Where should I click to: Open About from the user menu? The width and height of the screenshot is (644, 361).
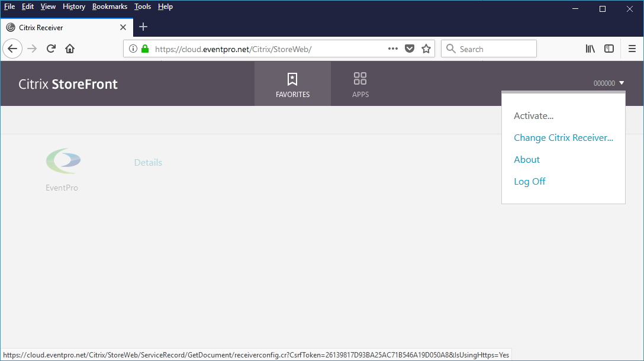[527, 159]
